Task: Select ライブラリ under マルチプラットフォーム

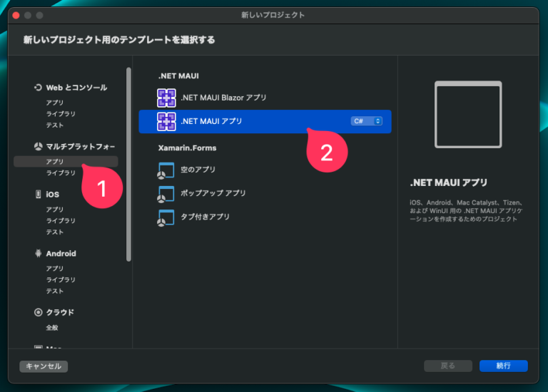Action: pos(61,172)
